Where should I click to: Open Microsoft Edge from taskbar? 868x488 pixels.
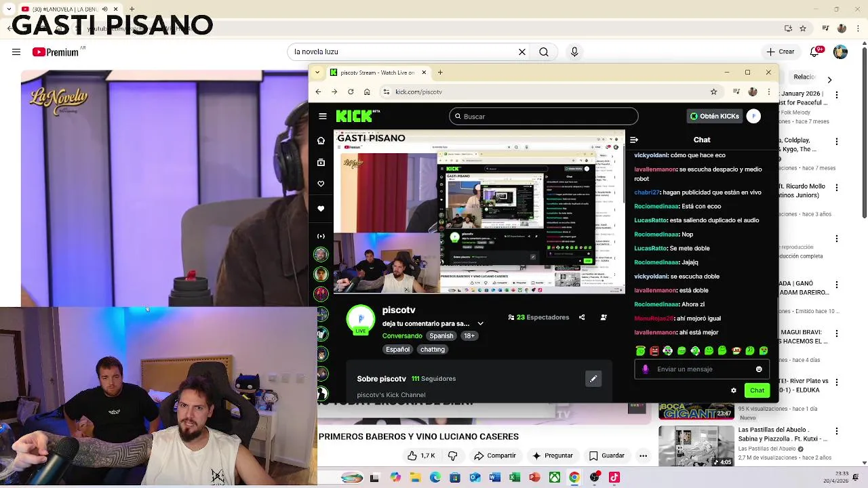[435, 478]
